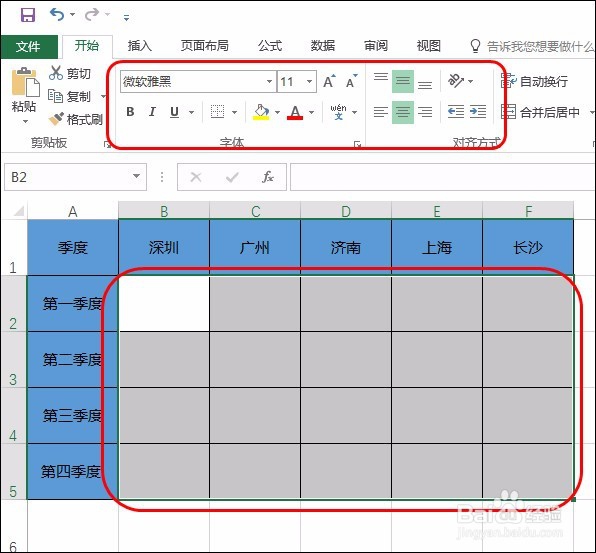Open the font size 11 dropdown
The height and width of the screenshot is (553, 596).
click(x=309, y=82)
